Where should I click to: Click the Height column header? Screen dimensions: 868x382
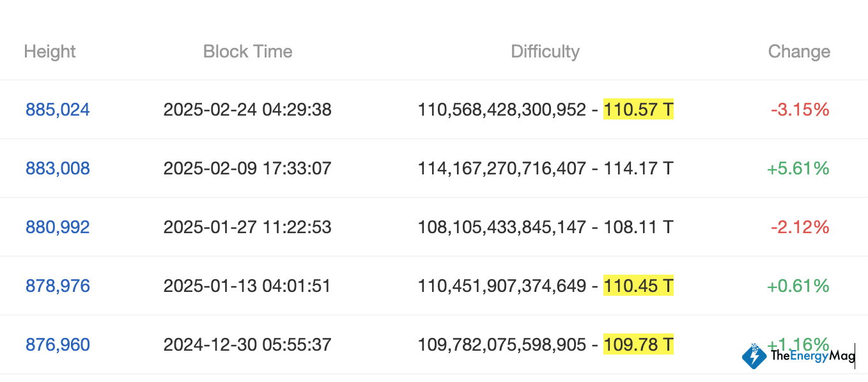click(x=50, y=52)
